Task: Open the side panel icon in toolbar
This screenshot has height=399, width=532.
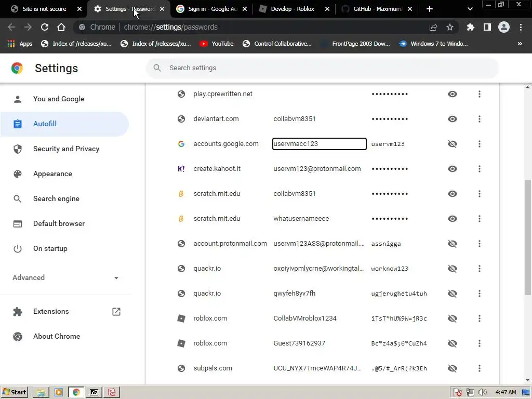Action: 487,27
